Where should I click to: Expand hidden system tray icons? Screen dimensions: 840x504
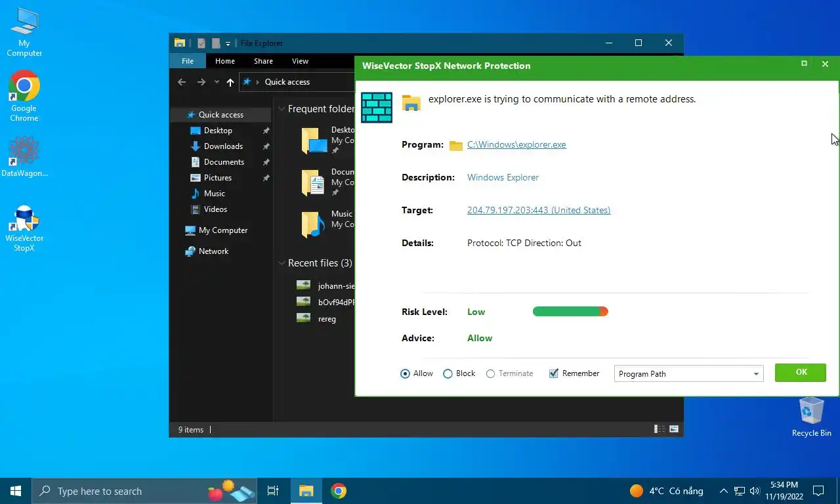point(723,491)
